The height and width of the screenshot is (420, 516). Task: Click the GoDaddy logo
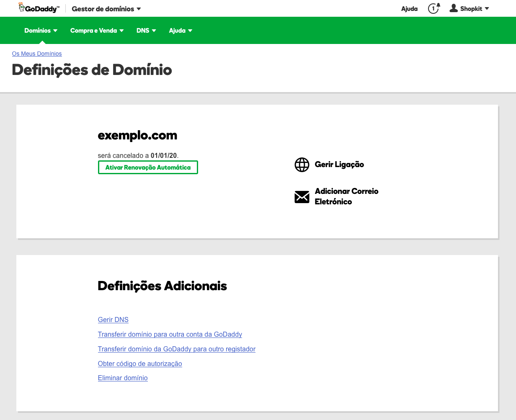click(39, 8)
